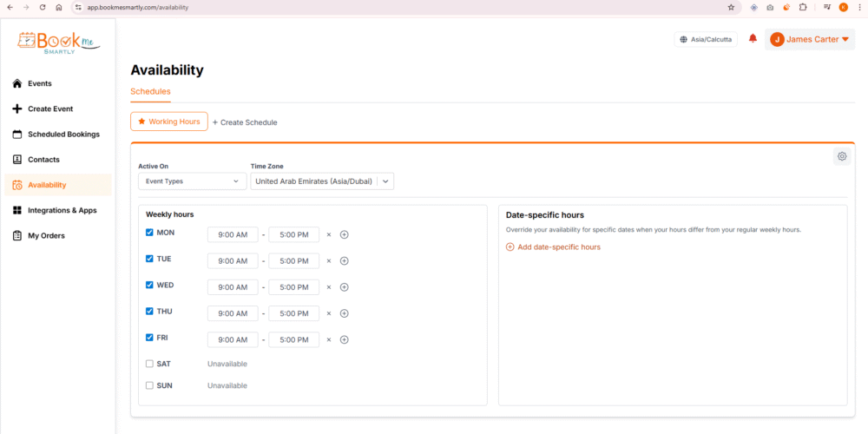Open the Event Types dropdown
The height and width of the screenshot is (434, 868).
tap(192, 181)
